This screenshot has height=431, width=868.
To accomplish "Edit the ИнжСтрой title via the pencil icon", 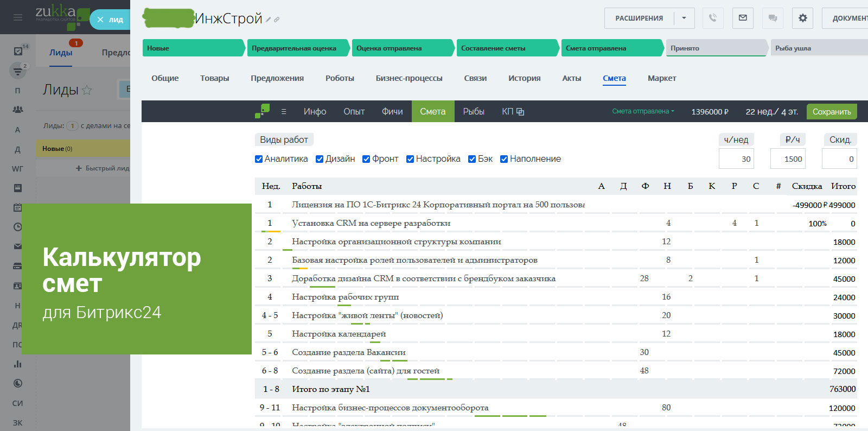I will [268, 20].
